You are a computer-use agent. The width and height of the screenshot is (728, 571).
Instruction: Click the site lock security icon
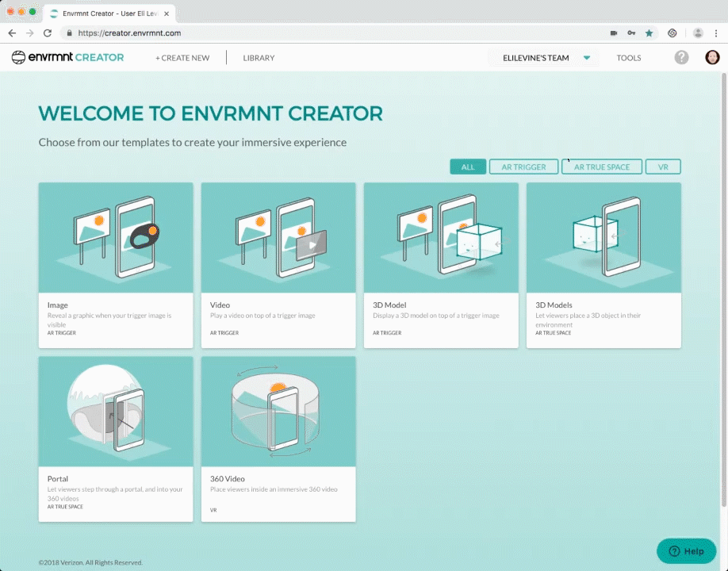click(x=70, y=33)
